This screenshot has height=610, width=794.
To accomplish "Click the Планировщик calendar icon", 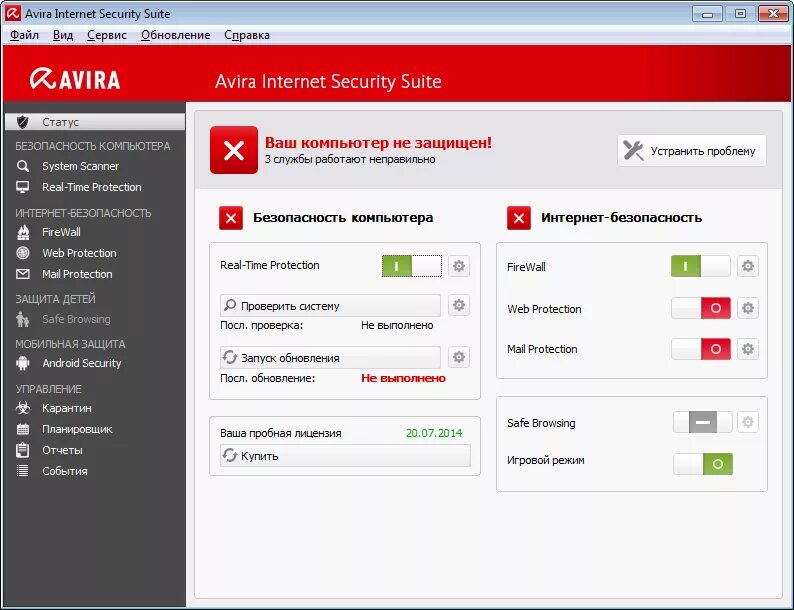I will pos(22,429).
